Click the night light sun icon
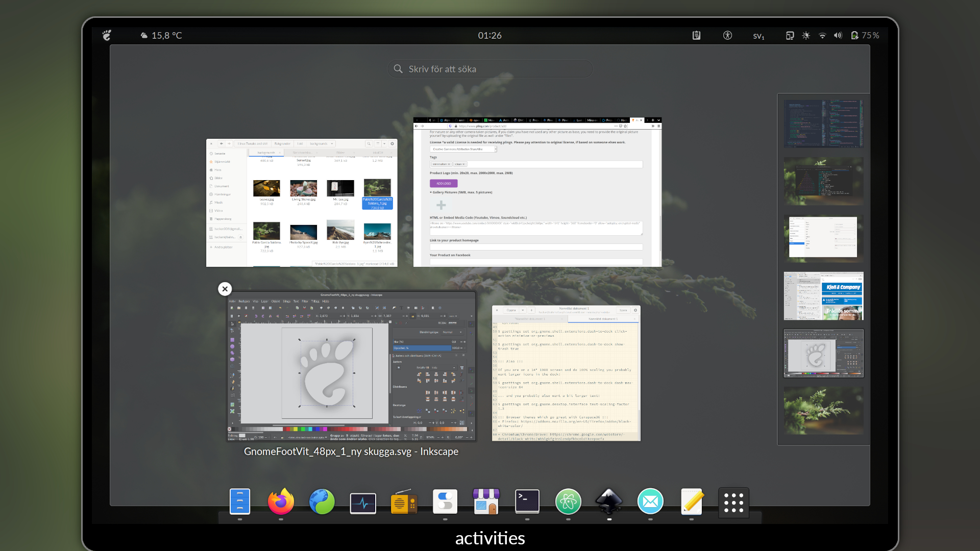 click(806, 35)
